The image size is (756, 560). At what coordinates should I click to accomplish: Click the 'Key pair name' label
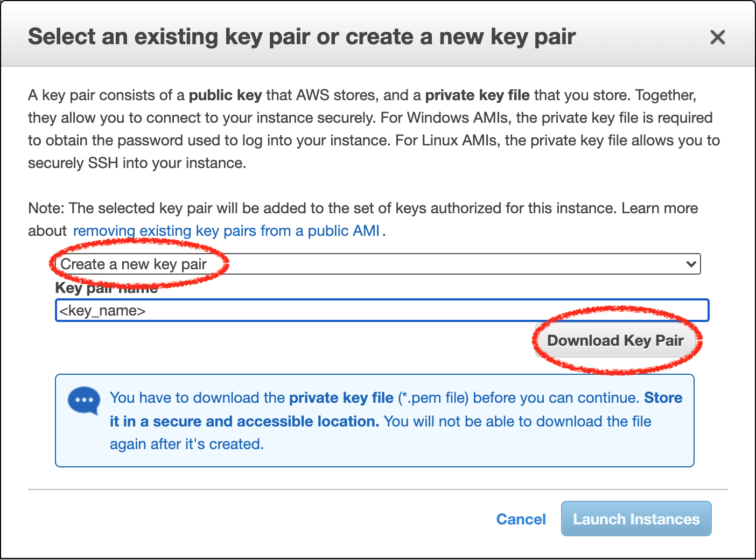[107, 288]
